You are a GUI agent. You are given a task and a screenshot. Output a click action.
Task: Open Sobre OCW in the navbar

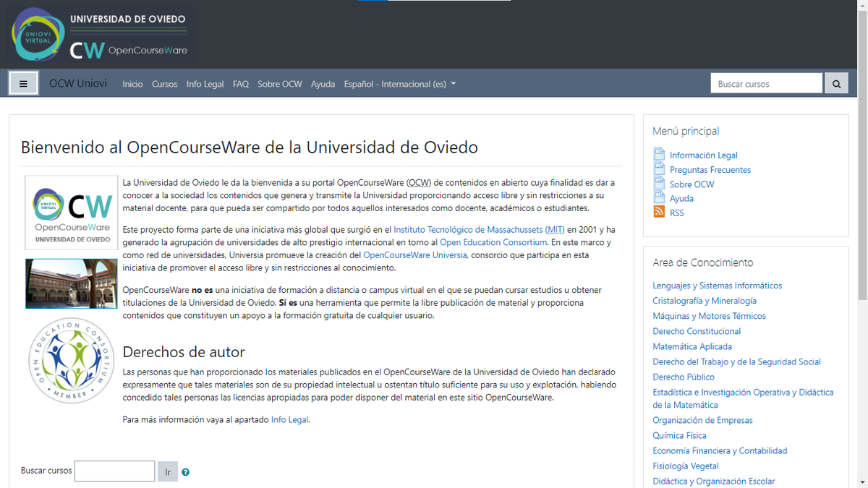280,84
